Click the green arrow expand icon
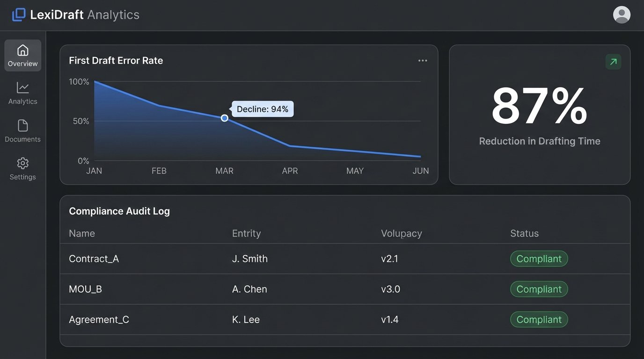The height and width of the screenshot is (359, 644). [x=613, y=62]
